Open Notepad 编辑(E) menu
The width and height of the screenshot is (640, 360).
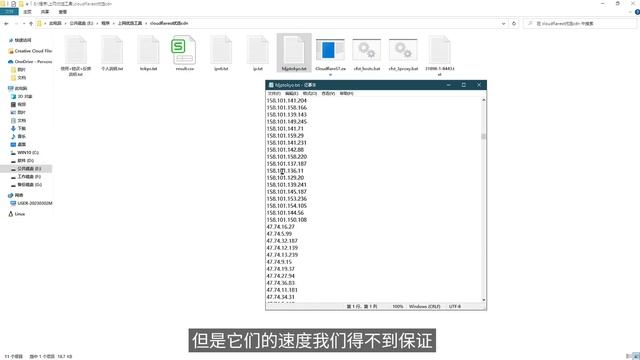[291, 93]
